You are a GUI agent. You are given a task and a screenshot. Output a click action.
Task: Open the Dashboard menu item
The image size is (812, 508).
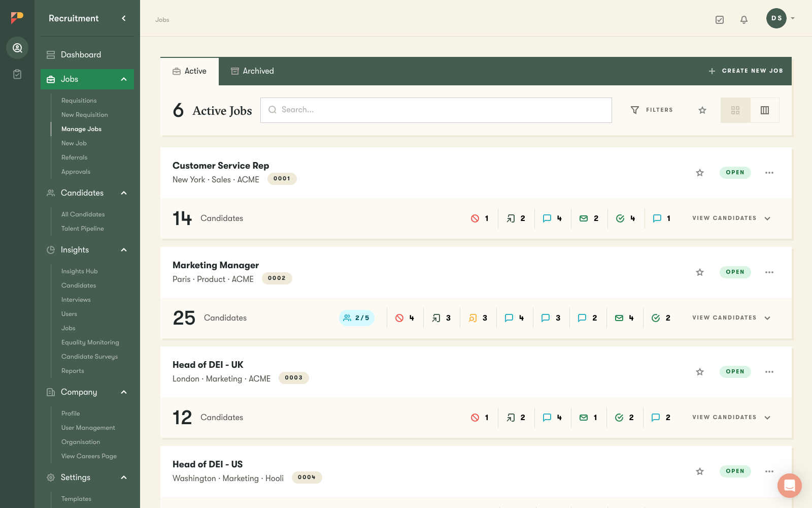[x=87, y=55]
